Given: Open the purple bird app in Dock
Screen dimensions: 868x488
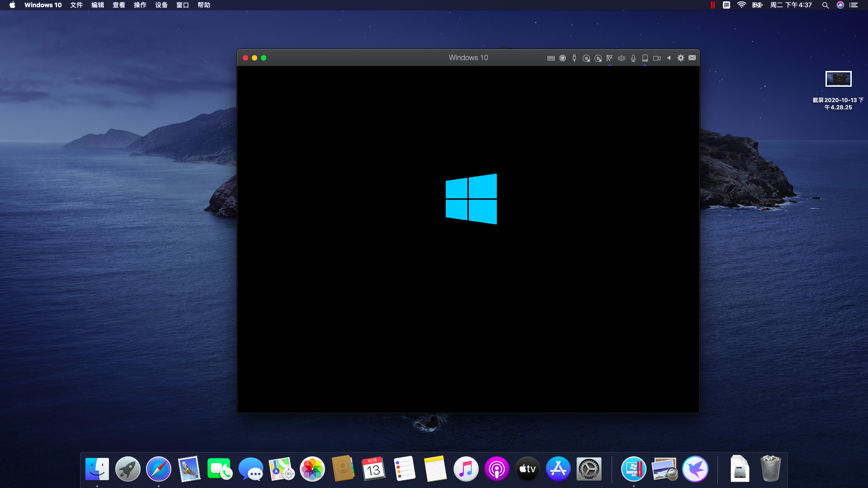Looking at the screenshot, I should click(x=695, y=469).
